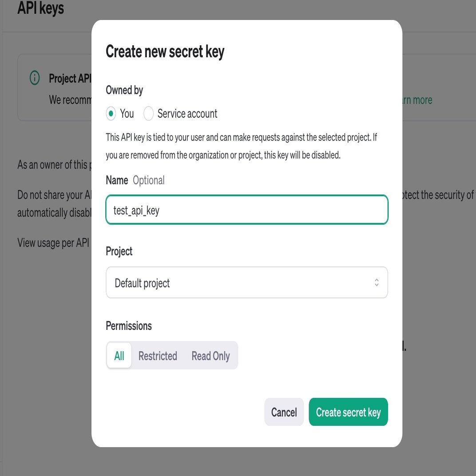
Task: Switch permissions to All
Action: [x=119, y=356]
